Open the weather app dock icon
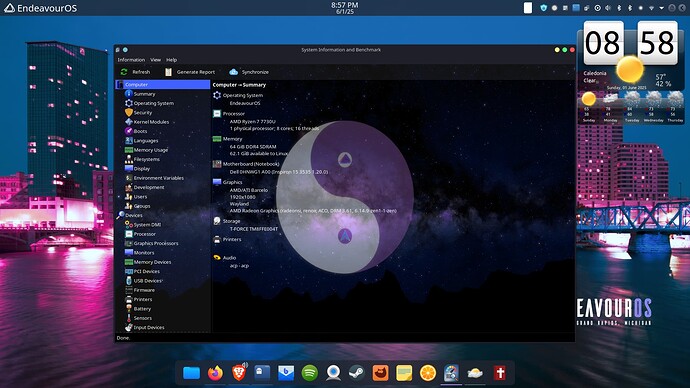 (475, 373)
